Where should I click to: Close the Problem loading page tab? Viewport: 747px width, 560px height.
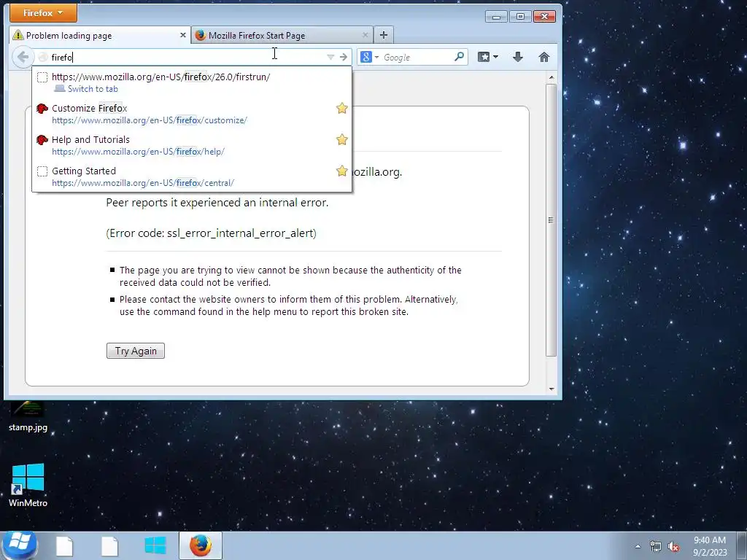coord(183,35)
